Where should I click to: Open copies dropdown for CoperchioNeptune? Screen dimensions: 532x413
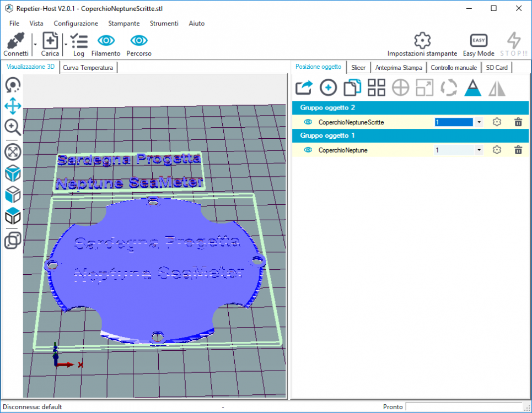click(x=479, y=150)
